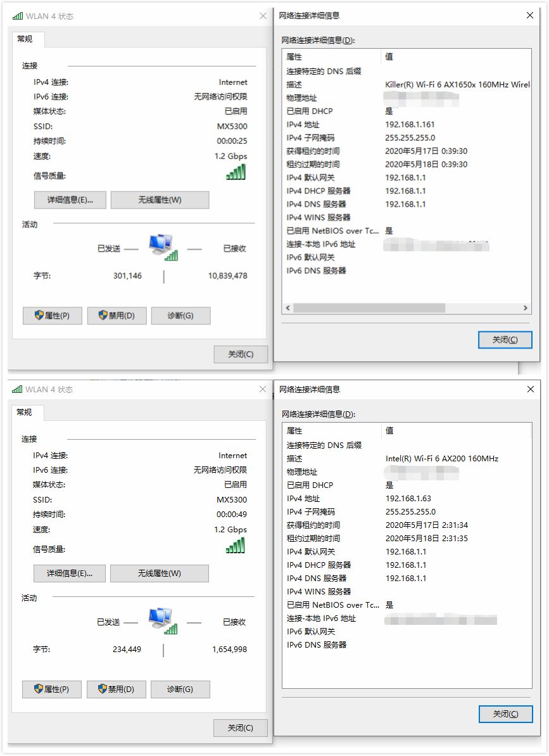Select 已启用 NetBIOS over Tc... row in bottom dialog
This screenshot has width=549, height=756.
click(x=407, y=605)
